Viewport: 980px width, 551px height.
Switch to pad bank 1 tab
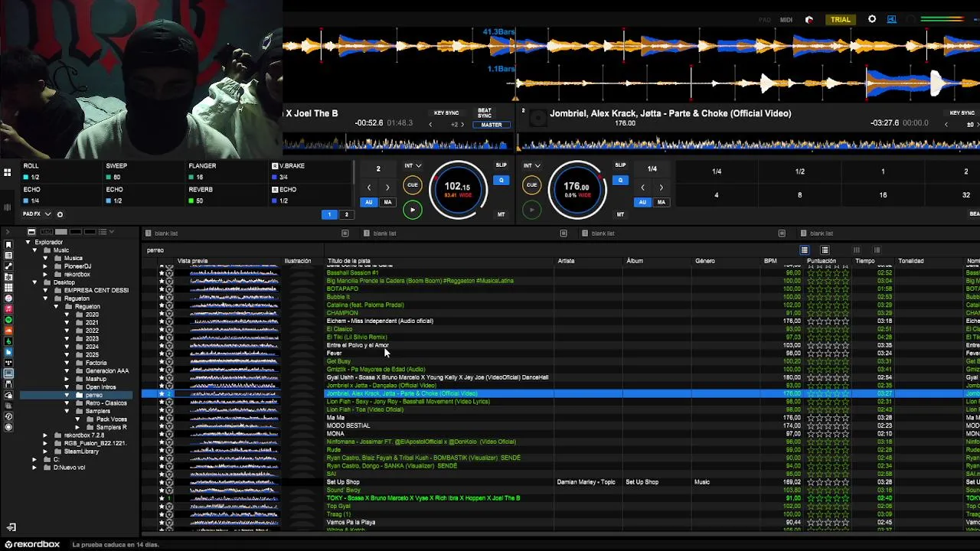click(x=329, y=214)
